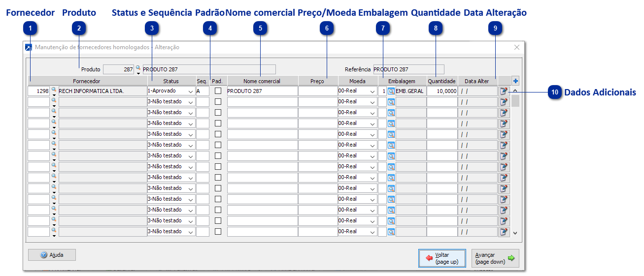
Task: Click the Data Alter column header
Action: [477, 81]
